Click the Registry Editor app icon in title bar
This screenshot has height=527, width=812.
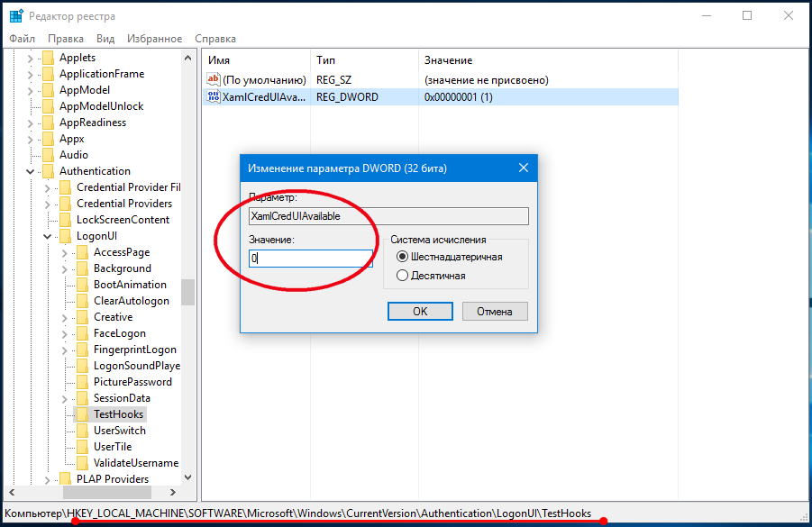[16, 16]
